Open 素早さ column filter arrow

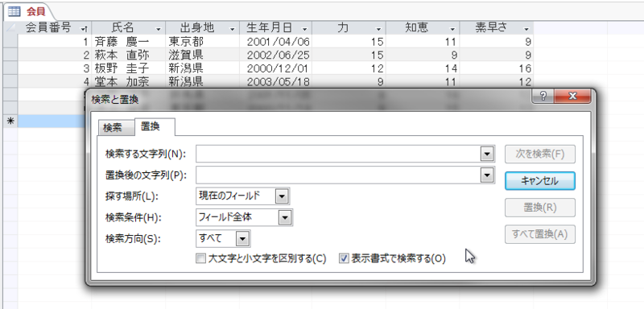(x=526, y=29)
